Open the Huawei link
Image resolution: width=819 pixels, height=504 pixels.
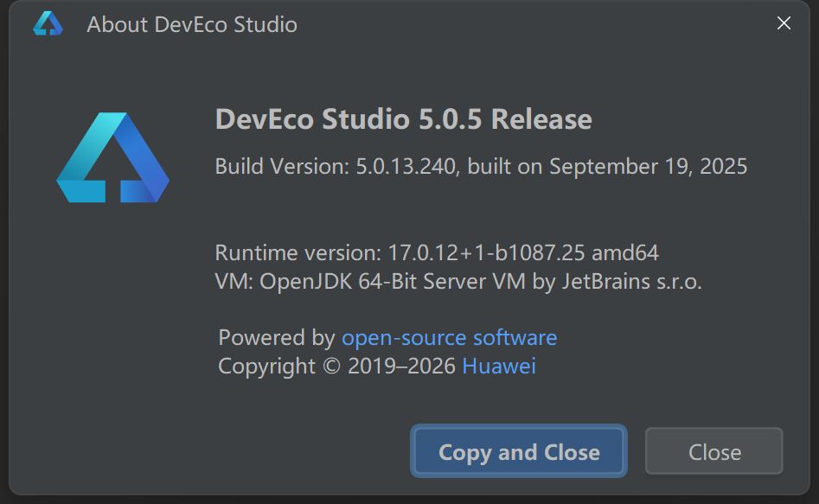click(x=499, y=366)
